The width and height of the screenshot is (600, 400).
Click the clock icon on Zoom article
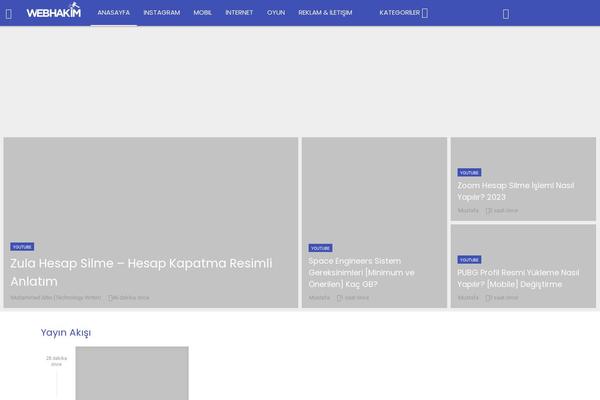point(488,211)
